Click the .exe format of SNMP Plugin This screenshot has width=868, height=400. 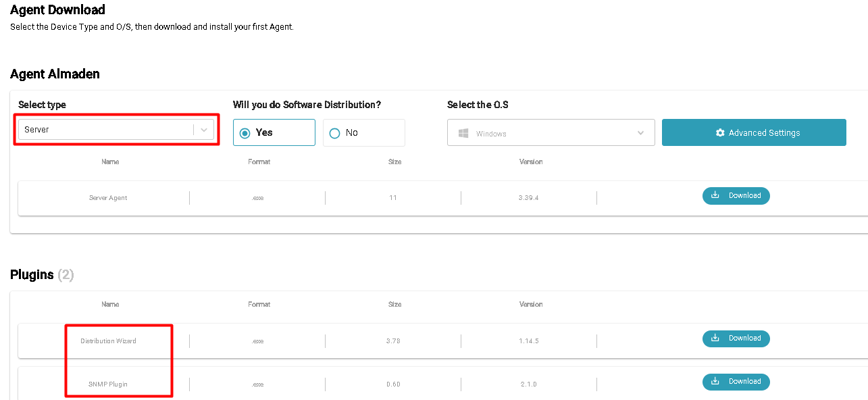tap(257, 384)
